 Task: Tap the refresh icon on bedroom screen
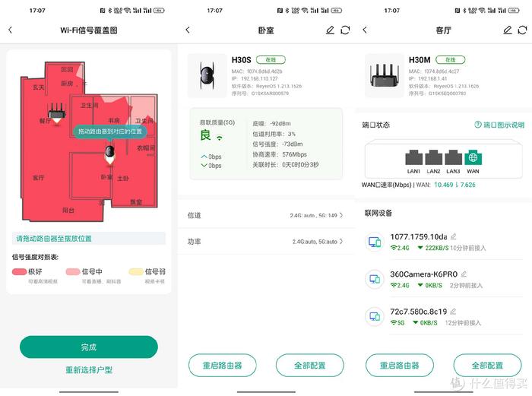coord(345,30)
